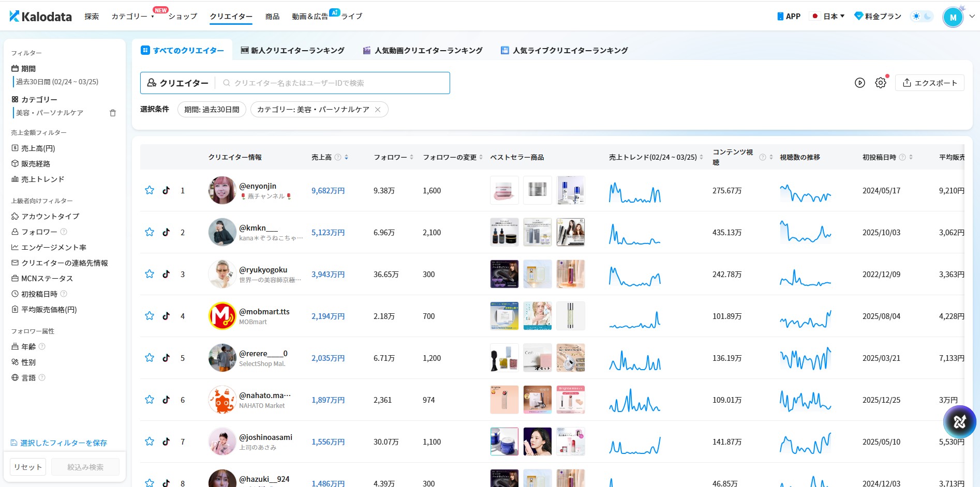The height and width of the screenshot is (487, 980).
Task: Delete the 美容・パーソナルケア category filter via trash icon
Action: 113,113
